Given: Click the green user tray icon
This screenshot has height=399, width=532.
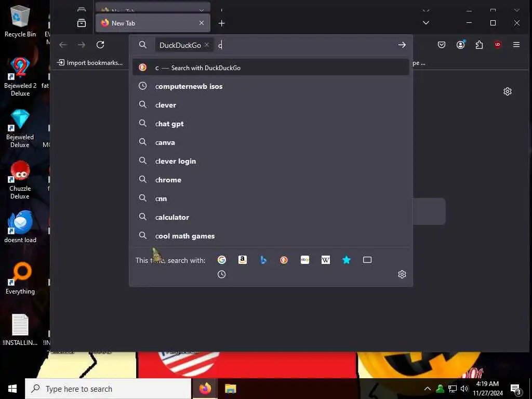Looking at the screenshot, I should [440, 389].
